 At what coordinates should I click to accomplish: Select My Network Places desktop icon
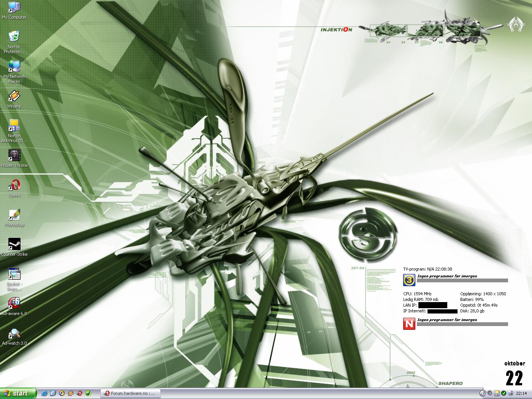pos(14,71)
